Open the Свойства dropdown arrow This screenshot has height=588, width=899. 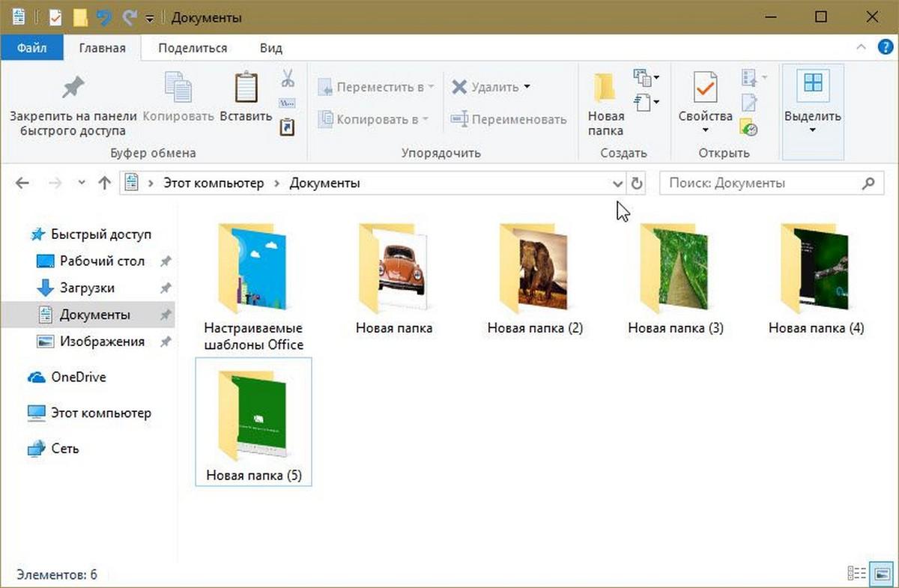point(705,130)
